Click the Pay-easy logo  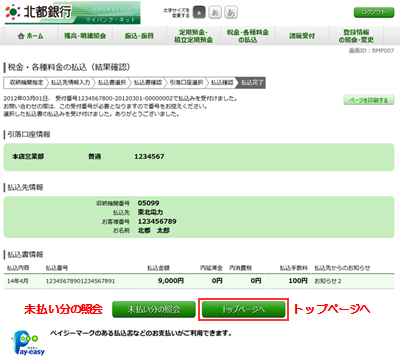27,343
